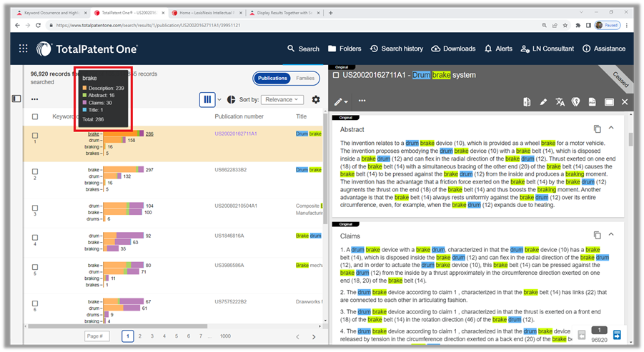The width and height of the screenshot is (644, 352).
Task: Copy the Claims section text
Action: (x=597, y=236)
